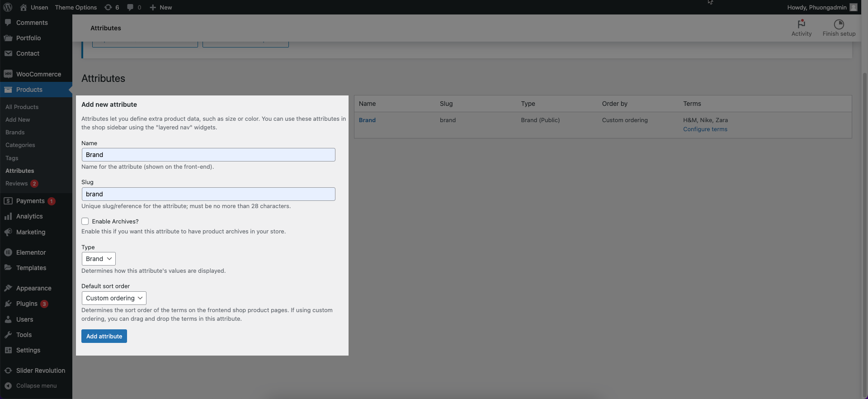
Task: Click the updates icon showing 6
Action: click(x=108, y=7)
